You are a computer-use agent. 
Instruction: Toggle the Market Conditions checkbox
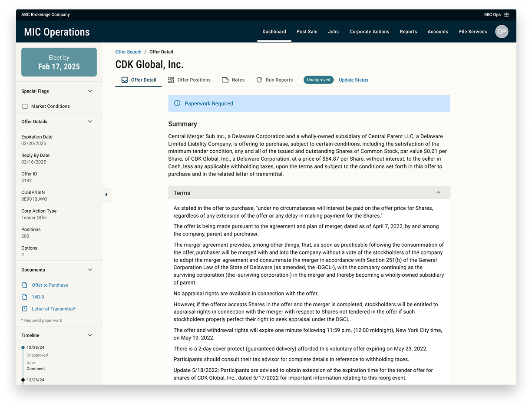[25, 106]
